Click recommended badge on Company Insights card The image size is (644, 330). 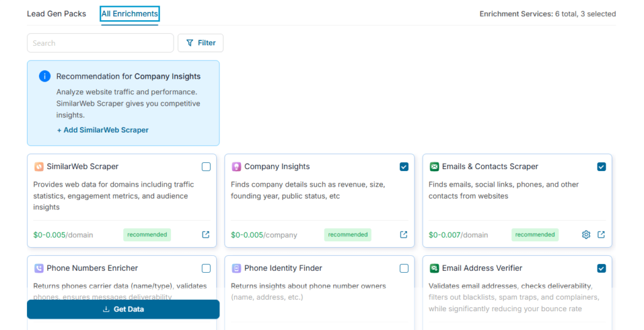[x=348, y=235]
